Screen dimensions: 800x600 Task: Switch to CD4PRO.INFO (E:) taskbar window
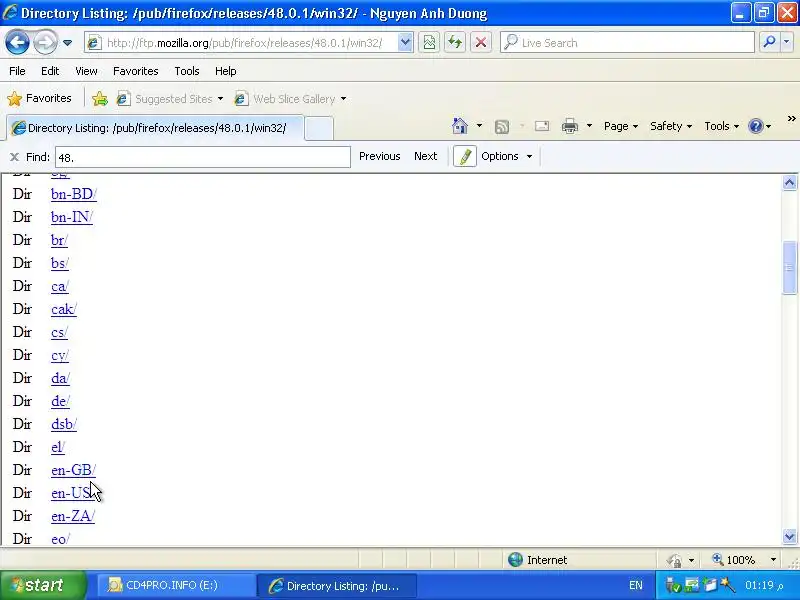pos(176,585)
